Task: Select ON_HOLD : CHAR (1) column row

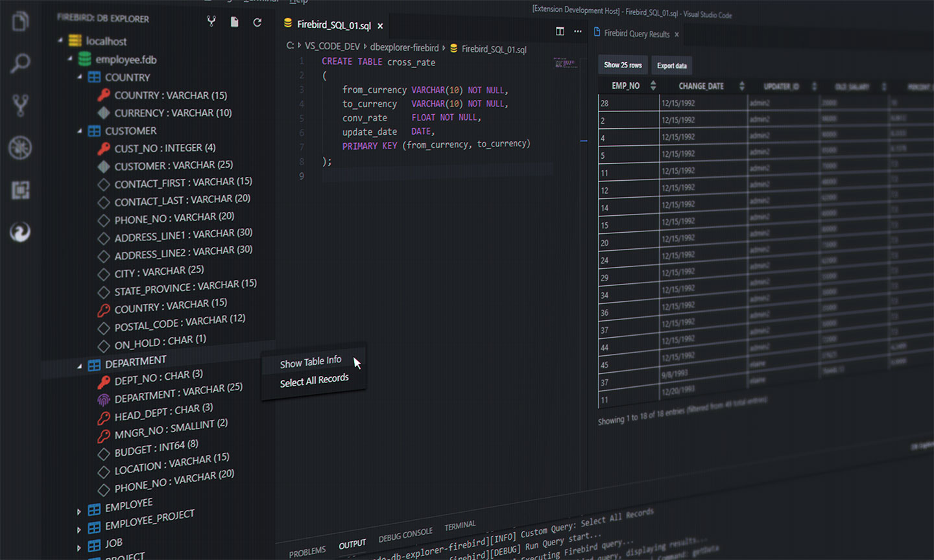Action: [x=160, y=342]
